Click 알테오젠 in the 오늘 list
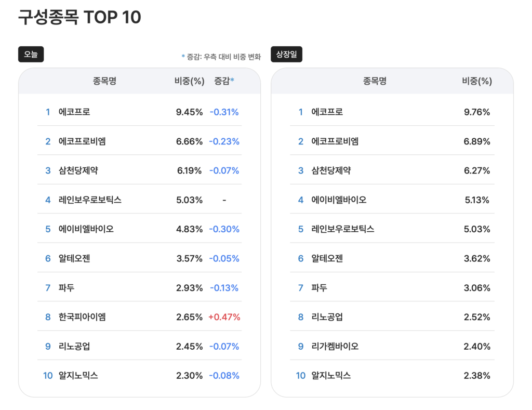 74,258
